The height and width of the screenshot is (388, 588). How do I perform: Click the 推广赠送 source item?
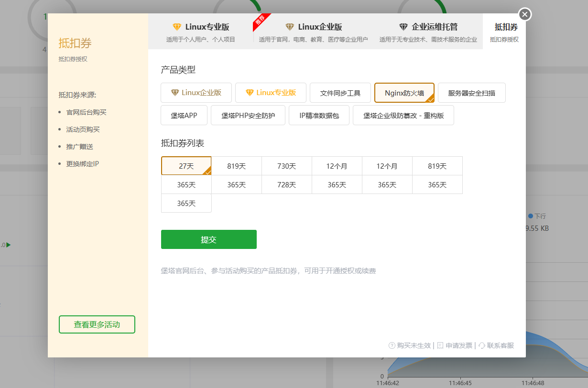tap(79, 147)
